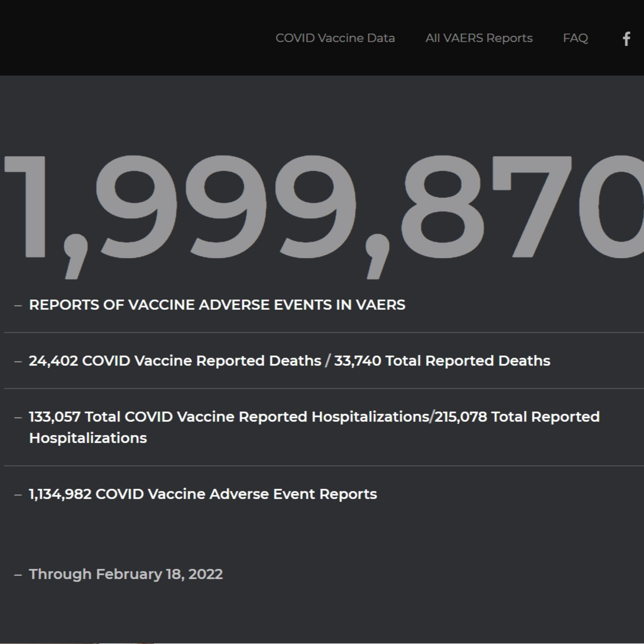The width and height of the screenshot is (644, 644).
Task: Open the COVID Vaccine Data menu
Action: [x=335, y=38]
